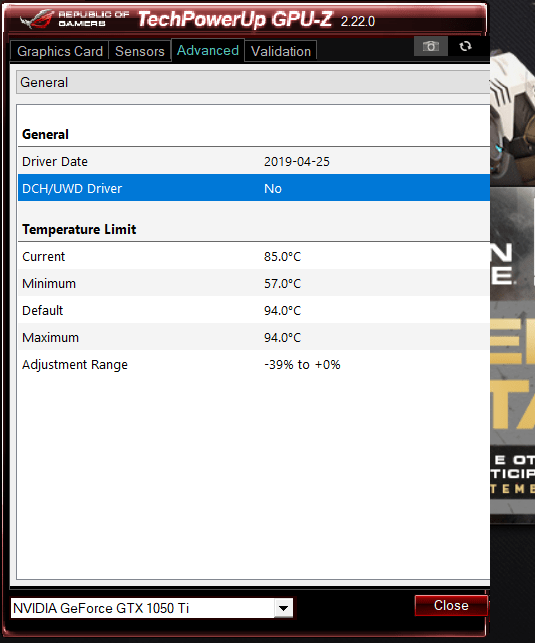Expand the GPU selection dropdown arrow
Screen dimensions: 535x643
coord(284,608)
